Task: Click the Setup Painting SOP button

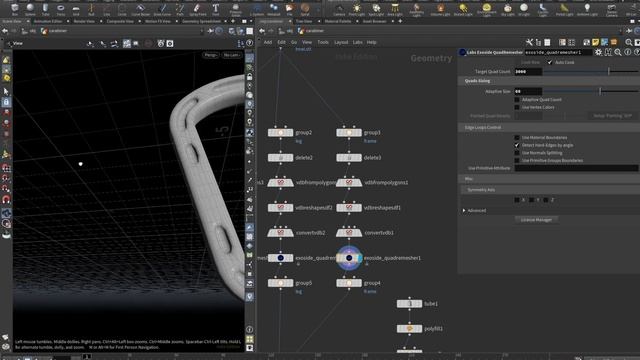Action: (x=612, y=116)
